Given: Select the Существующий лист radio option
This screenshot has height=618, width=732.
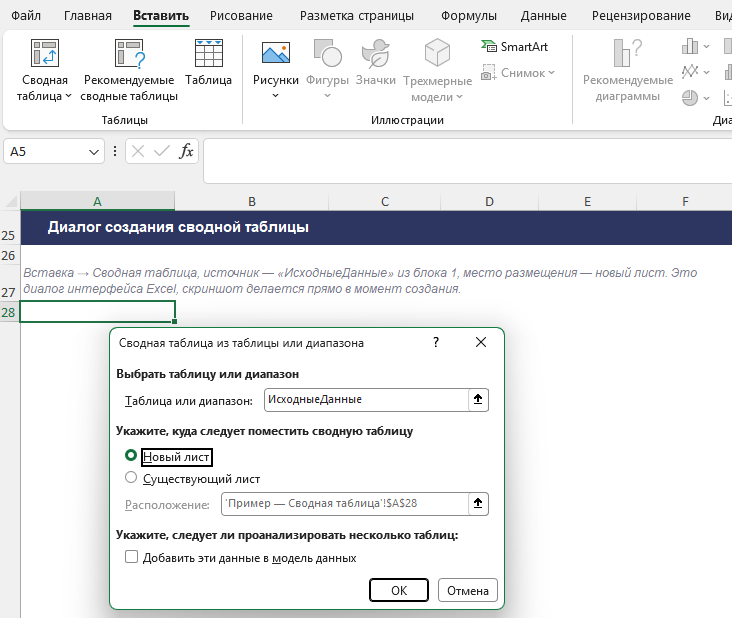Looking at the screenshot, I should click(131, 477).
